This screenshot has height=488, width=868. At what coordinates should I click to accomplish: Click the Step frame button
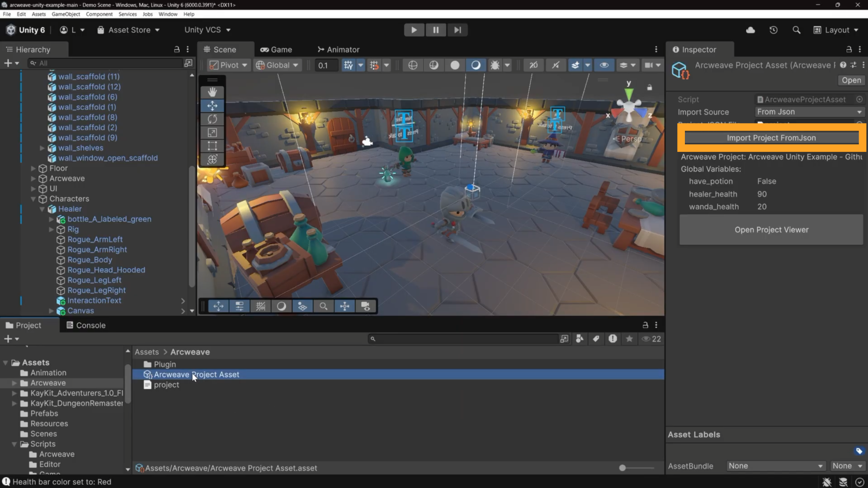[x=458, y=30]
